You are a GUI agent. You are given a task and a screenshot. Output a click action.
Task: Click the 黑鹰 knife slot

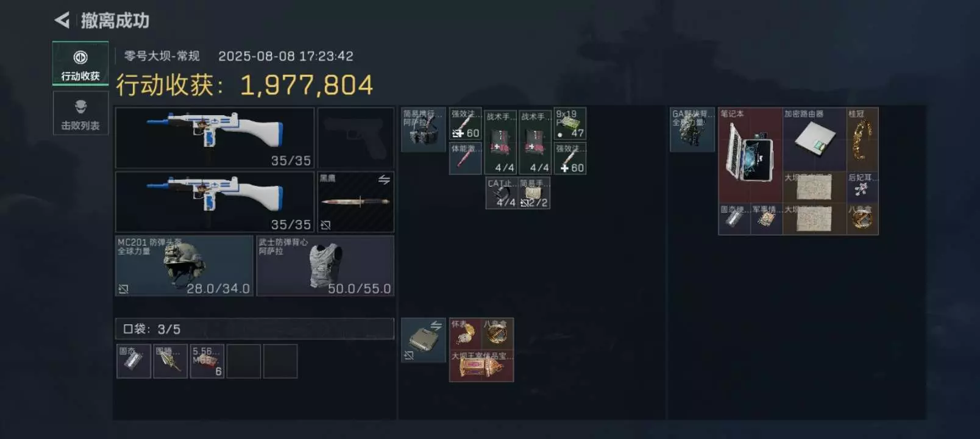point(356,202)
